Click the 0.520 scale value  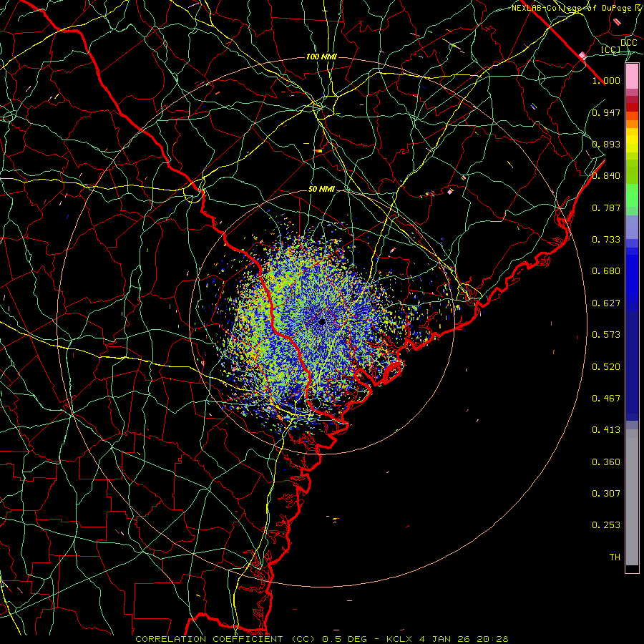tap(606, 367)
